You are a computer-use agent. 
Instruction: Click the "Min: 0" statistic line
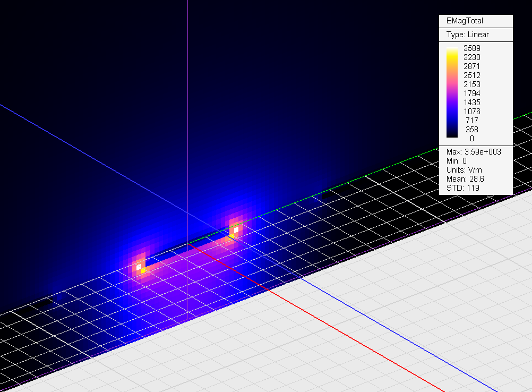(456, 161)
